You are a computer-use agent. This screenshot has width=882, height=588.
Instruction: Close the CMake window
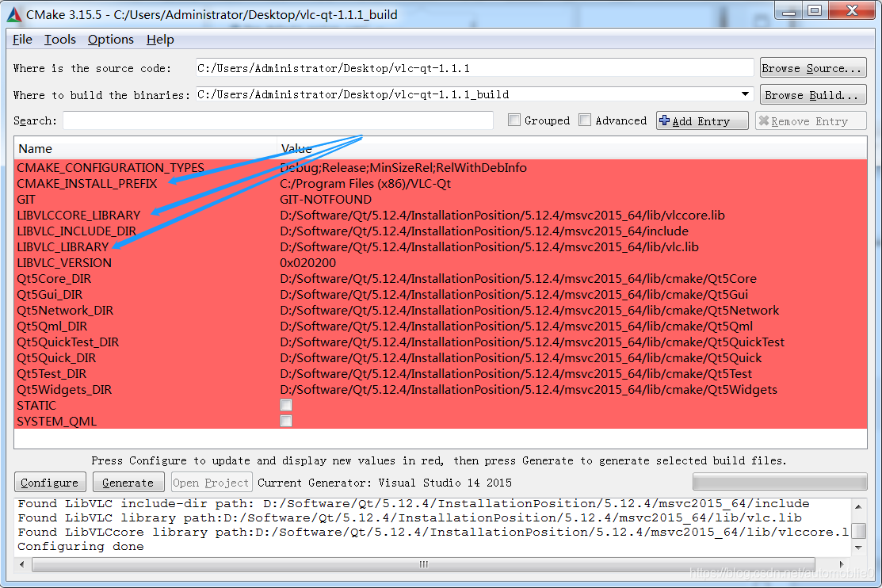pos(852,10)
